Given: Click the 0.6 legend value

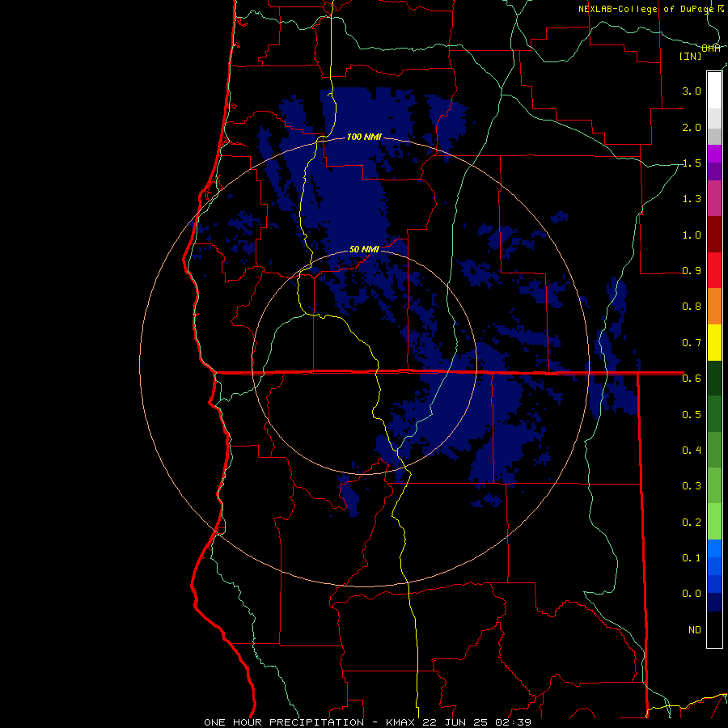Looking at the screenshot, I should pos(692,379).
